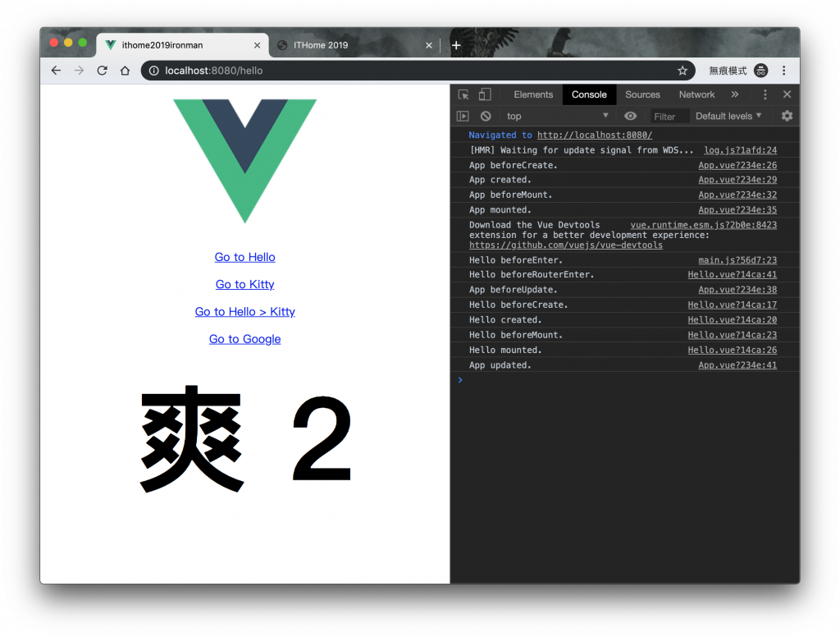Click the address bar URL localhost:8080/hello
Image resolution: width=840 pixels, height=637 pixels.
point(214,71)
